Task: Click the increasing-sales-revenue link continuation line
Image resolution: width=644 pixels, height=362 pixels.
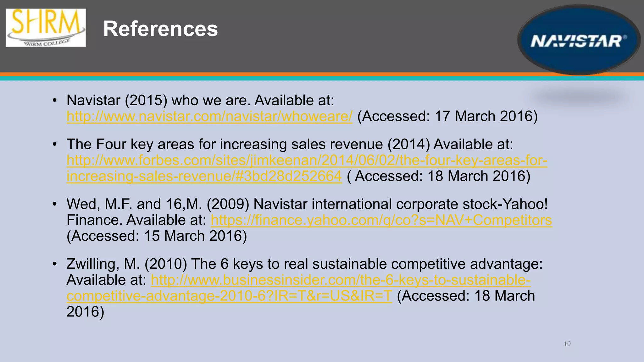Action: coord(204,176)
